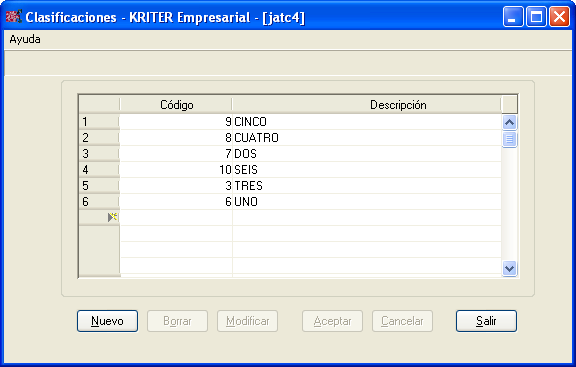
Task: Select row header number 4
Action: coord(99,170)
